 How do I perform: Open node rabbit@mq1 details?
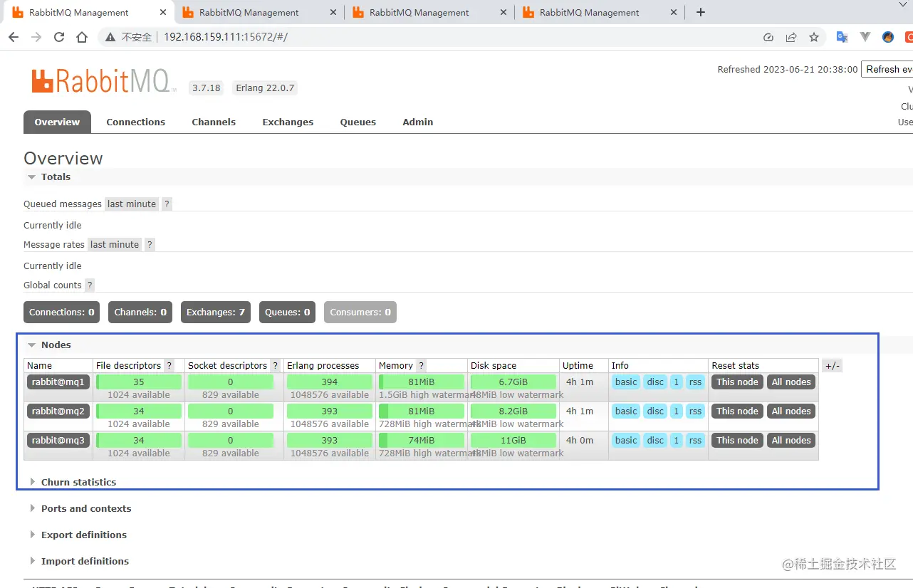click(58, 382)
